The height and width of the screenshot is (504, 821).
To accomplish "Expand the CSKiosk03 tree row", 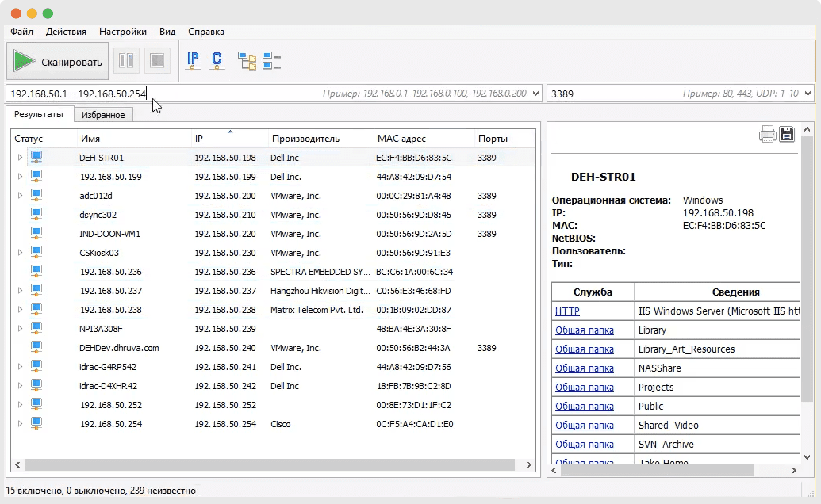I will pos(20,253).
